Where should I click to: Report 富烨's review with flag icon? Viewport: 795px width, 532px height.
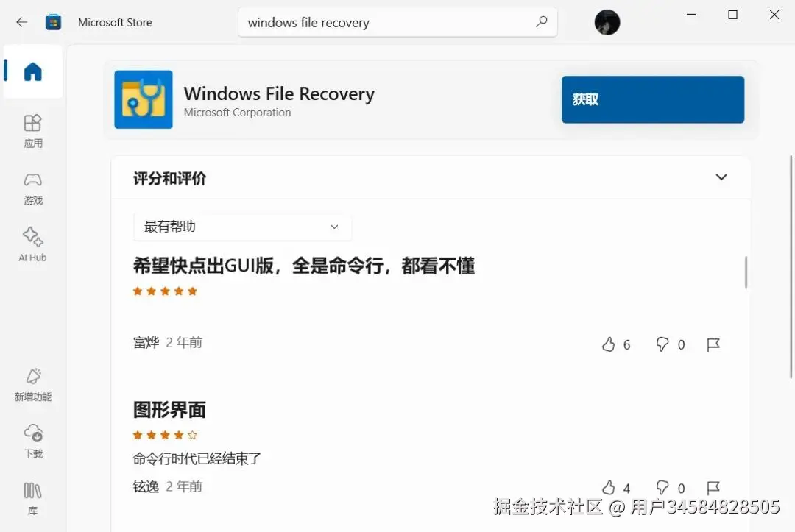pyautogui.click(x=713, y=344)
